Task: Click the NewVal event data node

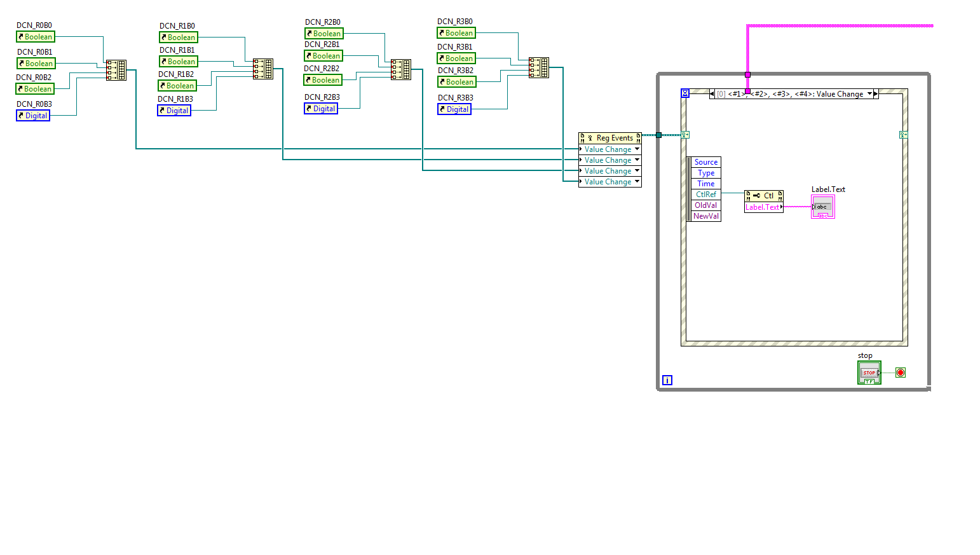Action: [705, 216]
